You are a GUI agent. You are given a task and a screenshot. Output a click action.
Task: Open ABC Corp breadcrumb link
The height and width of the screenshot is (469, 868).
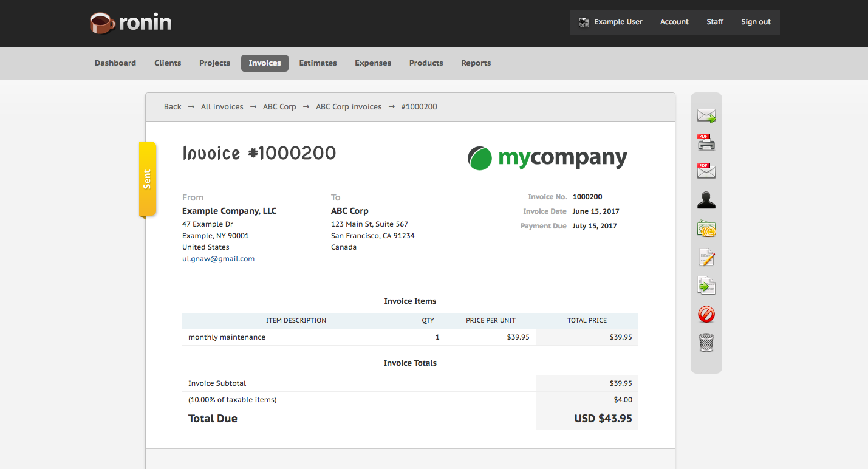[x=279, y=107]
